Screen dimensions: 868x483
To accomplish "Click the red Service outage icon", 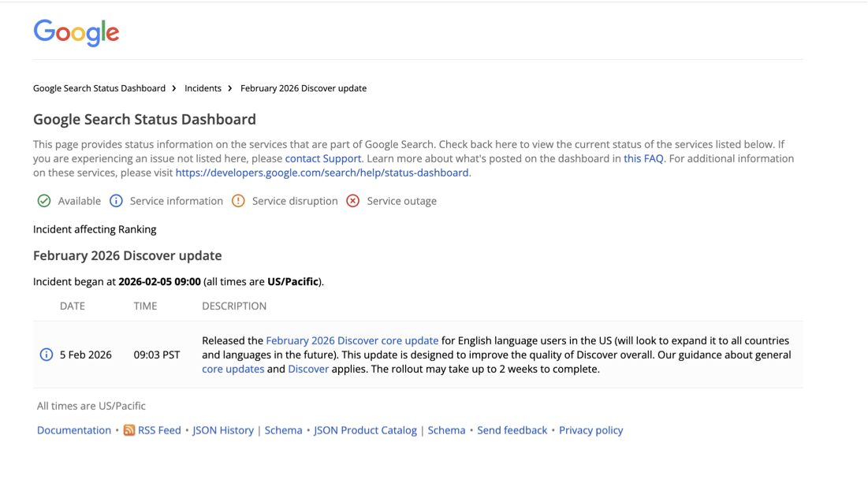I will point(352,201).
